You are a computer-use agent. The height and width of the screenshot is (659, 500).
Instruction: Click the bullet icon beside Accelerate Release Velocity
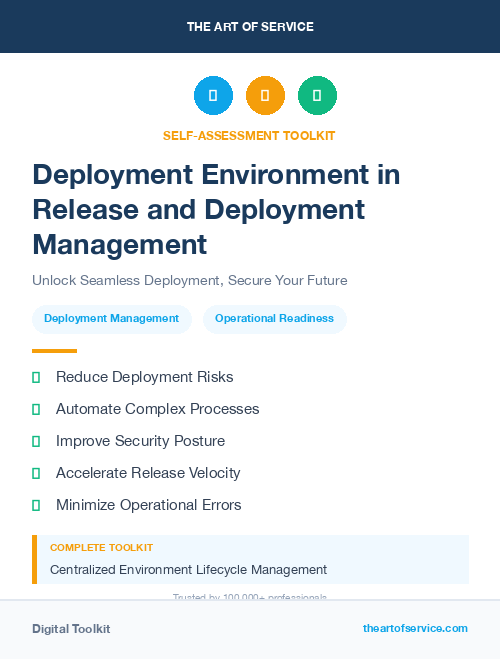tap(36, 473)
